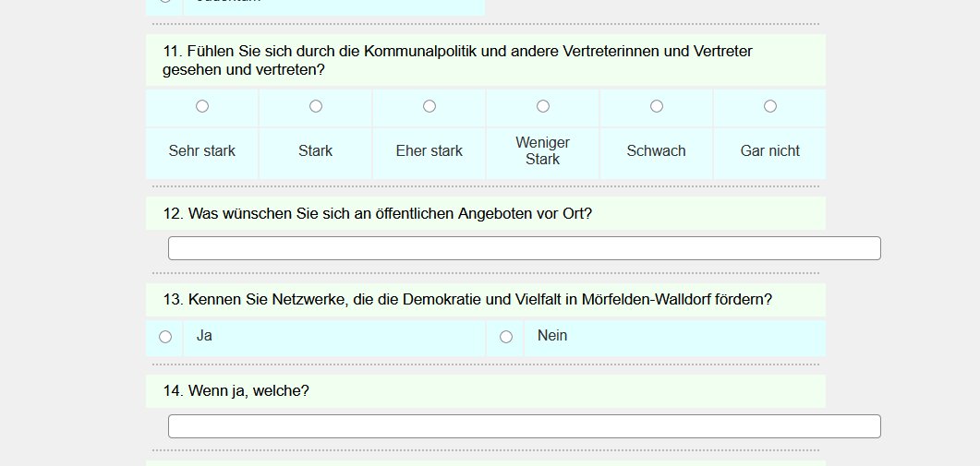
Task: Choose the radio button above 'Stark' in question 11
Action: (316, 106)
